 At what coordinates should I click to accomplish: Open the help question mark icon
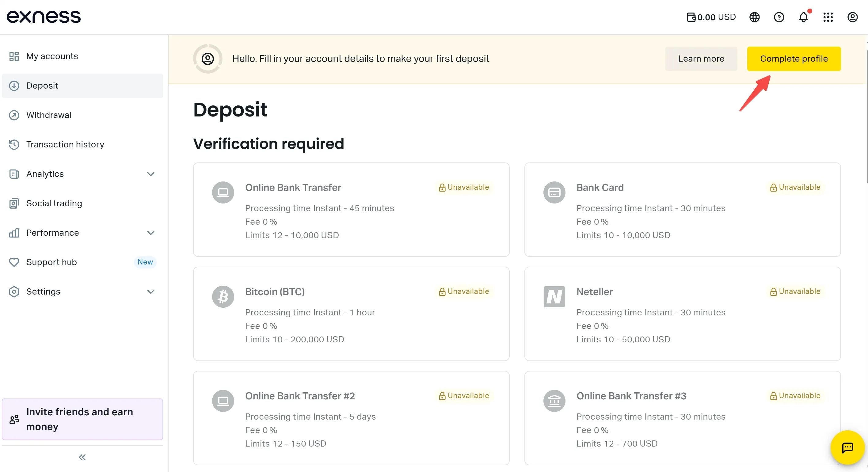[779, 17]
